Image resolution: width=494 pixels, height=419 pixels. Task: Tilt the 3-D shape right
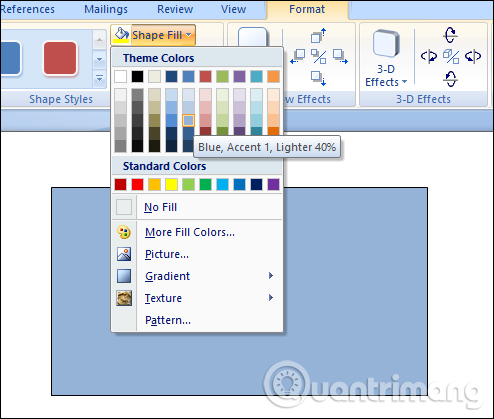tap(473, 56)
